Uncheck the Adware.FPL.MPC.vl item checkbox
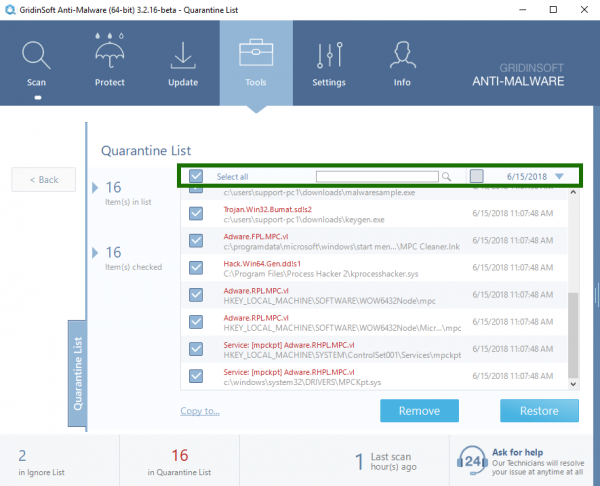Viewport: 600px width, 486px height. (x=196, y=241)
